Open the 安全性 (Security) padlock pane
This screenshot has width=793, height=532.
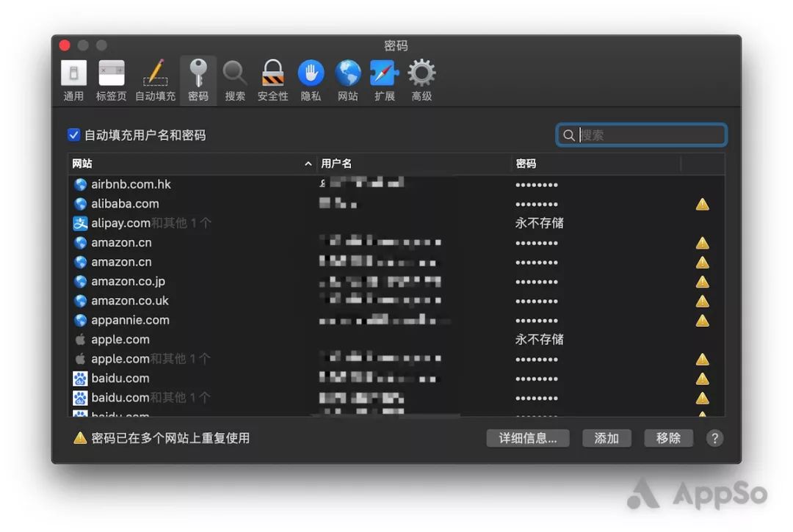click(x=272, y=81)
